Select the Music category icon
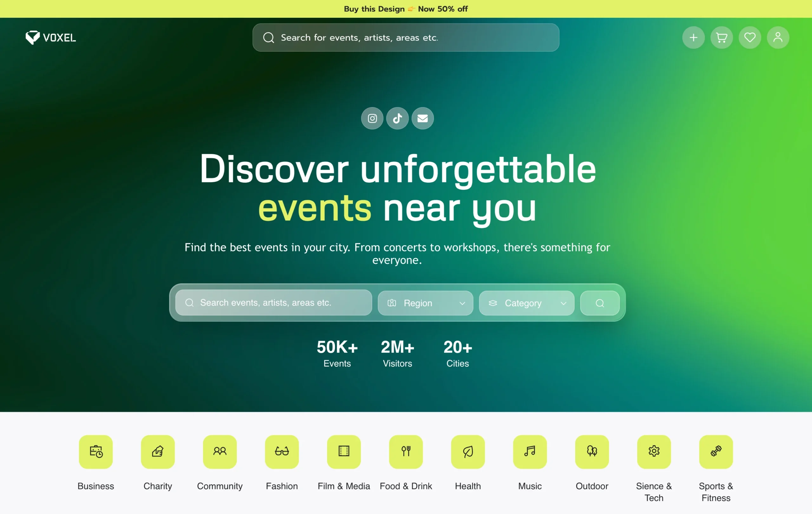The width and height of the screenshot is (812, 514). 530,451
